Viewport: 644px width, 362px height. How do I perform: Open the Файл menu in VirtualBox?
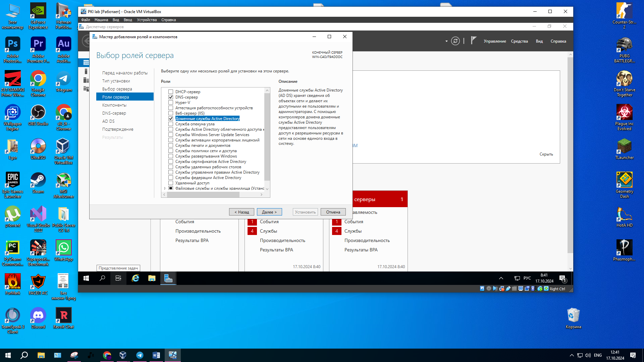[86, 20]
